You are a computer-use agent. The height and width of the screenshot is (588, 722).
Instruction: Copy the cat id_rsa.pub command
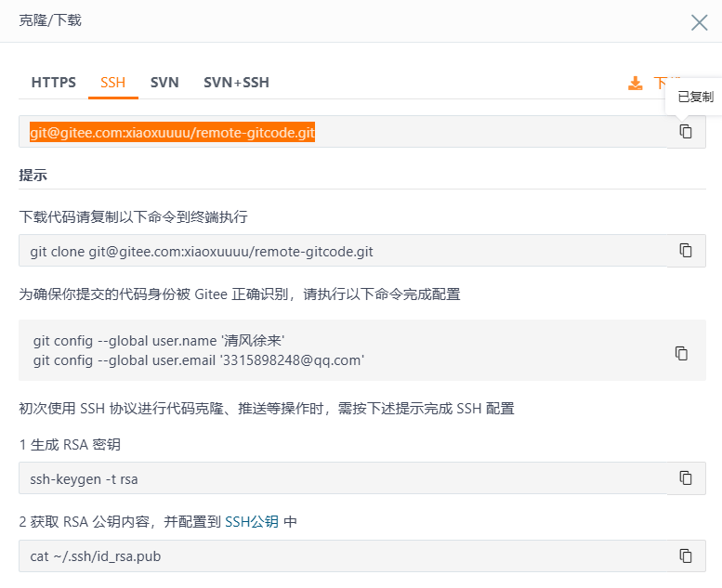[686, 555]
